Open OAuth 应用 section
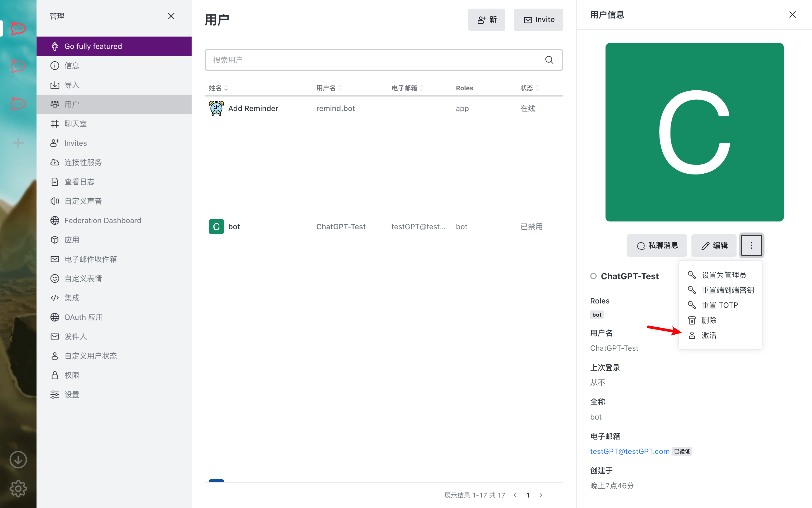The height and width of the screenshot is (508, 812). [x=114, y=317]
